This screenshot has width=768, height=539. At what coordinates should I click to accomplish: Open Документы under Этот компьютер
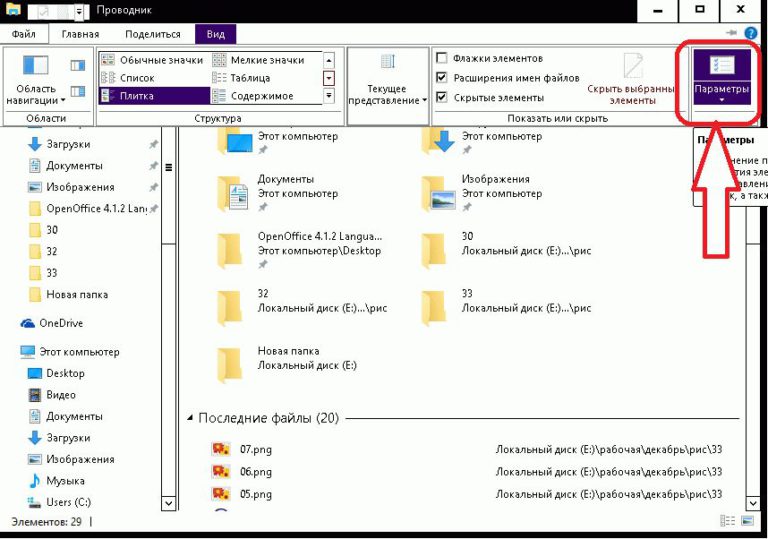point(66,416)
